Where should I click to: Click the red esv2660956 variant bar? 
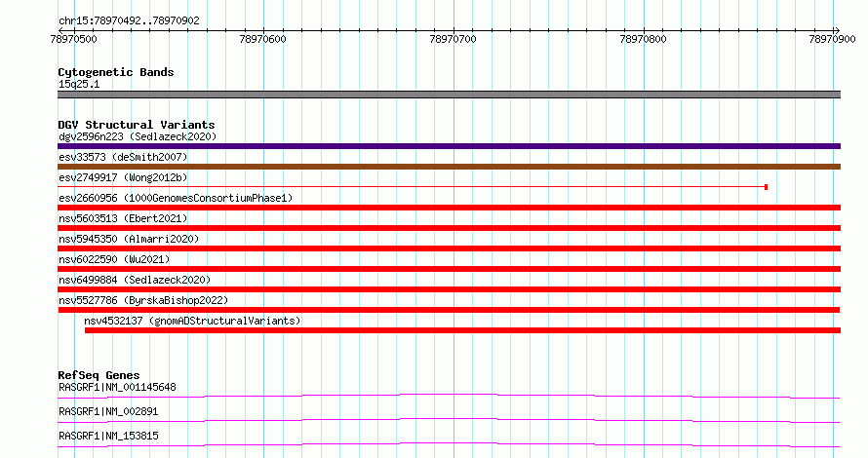click(x=449, y=208)
